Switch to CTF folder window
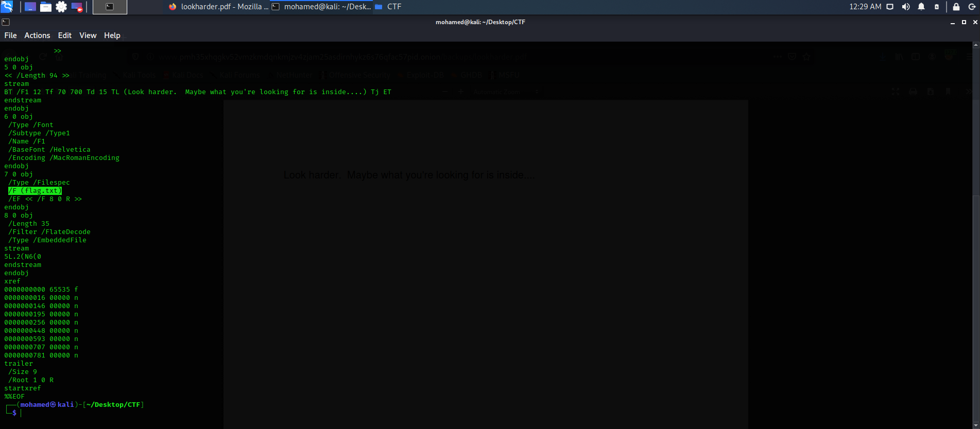The height and width of the screenshot is (429, 980). 388,7
